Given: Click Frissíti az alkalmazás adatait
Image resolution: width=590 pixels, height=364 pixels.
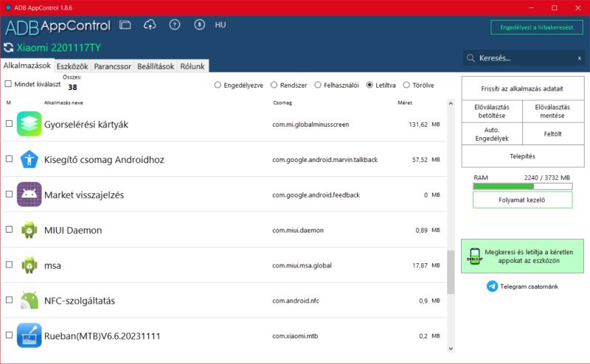Looking at the screenshot, I should (x=522, y=88).
